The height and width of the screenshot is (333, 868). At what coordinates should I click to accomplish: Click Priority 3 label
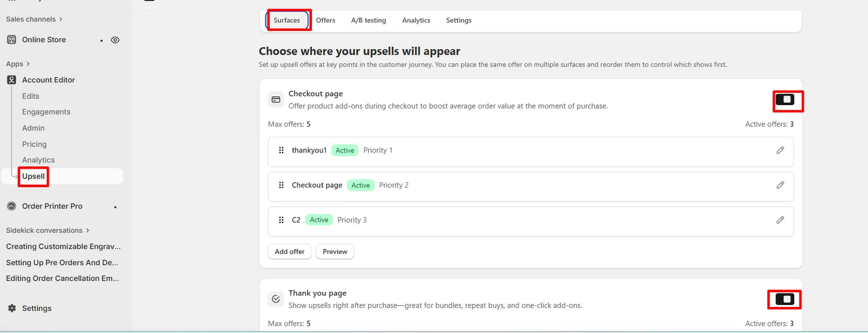pos(352,220)
